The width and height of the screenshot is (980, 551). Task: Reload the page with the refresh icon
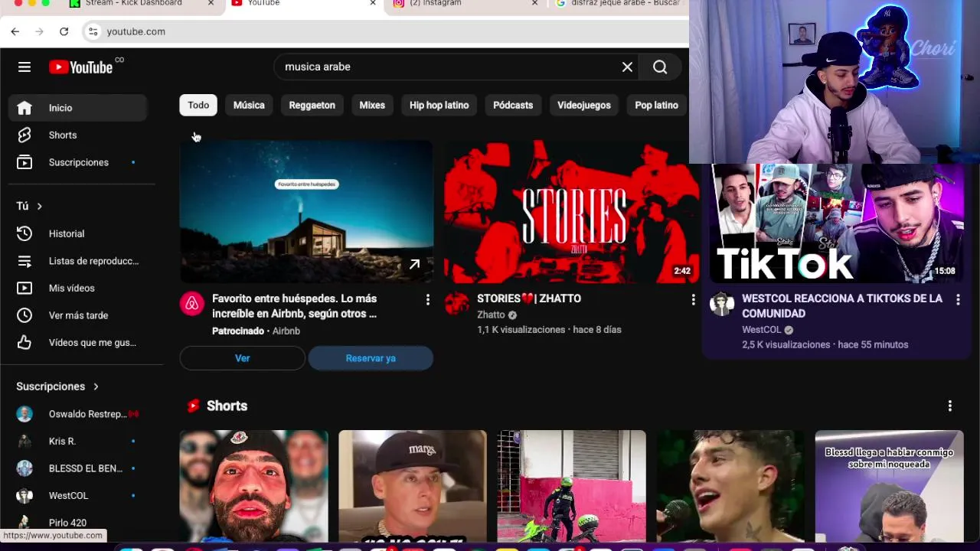pos(64,31)
